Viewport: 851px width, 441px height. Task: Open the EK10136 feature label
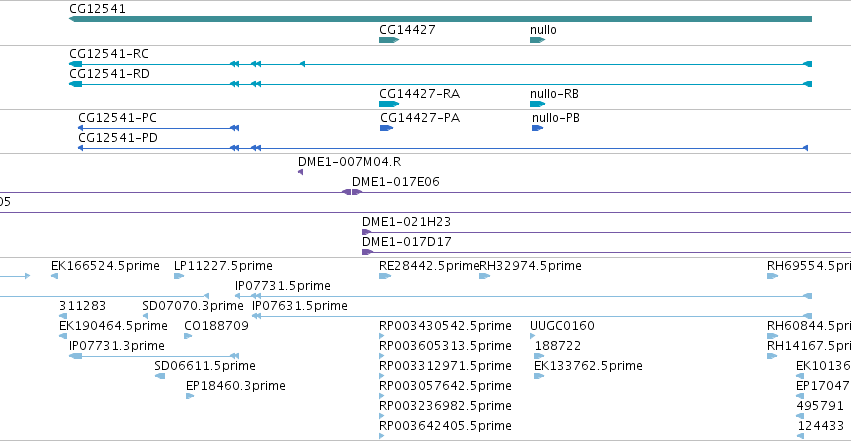pos(823,366)
